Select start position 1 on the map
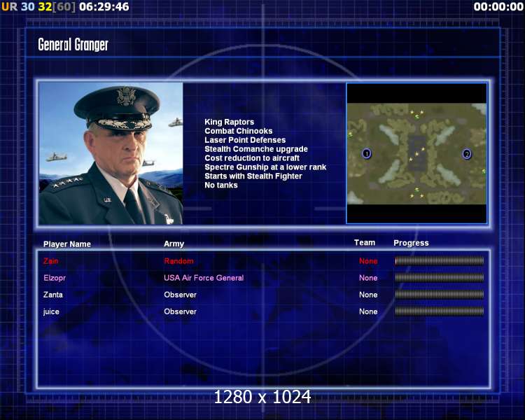This screenshot has width=525, height=420. 367,154
